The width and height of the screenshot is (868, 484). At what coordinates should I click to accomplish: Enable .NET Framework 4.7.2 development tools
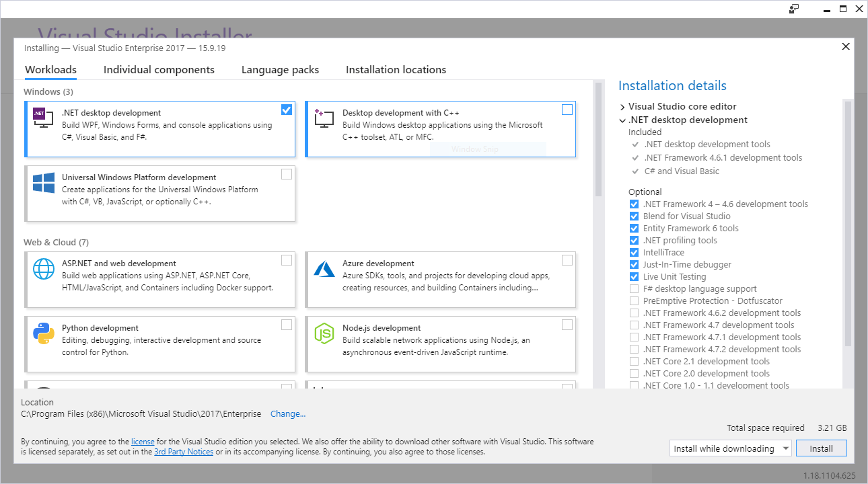[x=634, y=350]
